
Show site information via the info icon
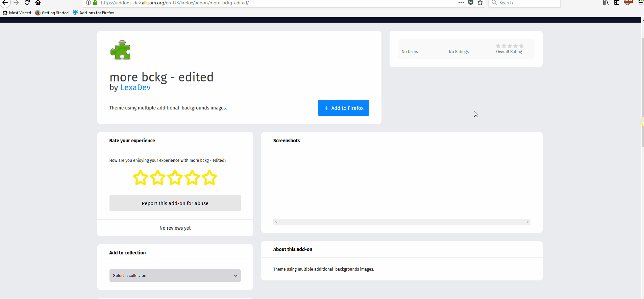88,3
